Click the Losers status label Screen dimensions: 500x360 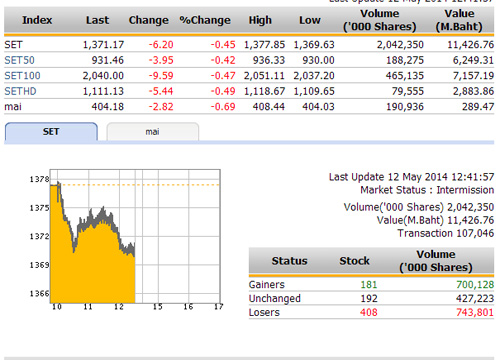(x=264, y=313)
